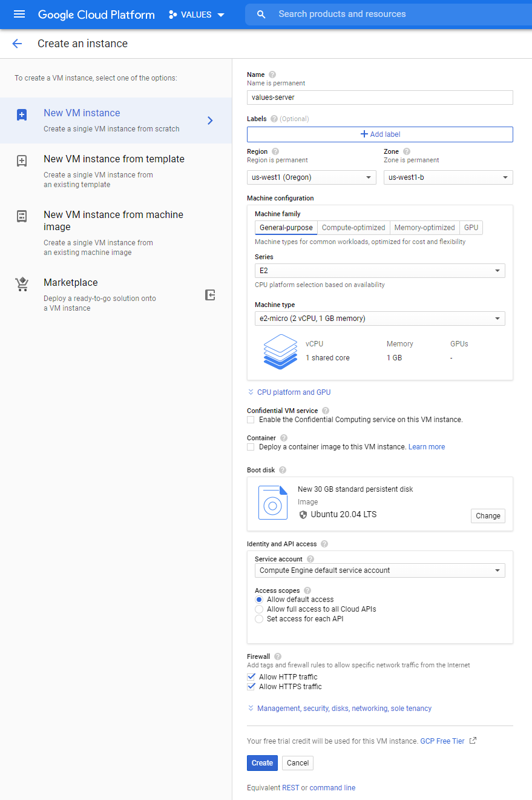Click the boot disk image icon
Image resolution: width=532 pixels, height=800 pixels.
pyautogui.click(x=273, y=503)
